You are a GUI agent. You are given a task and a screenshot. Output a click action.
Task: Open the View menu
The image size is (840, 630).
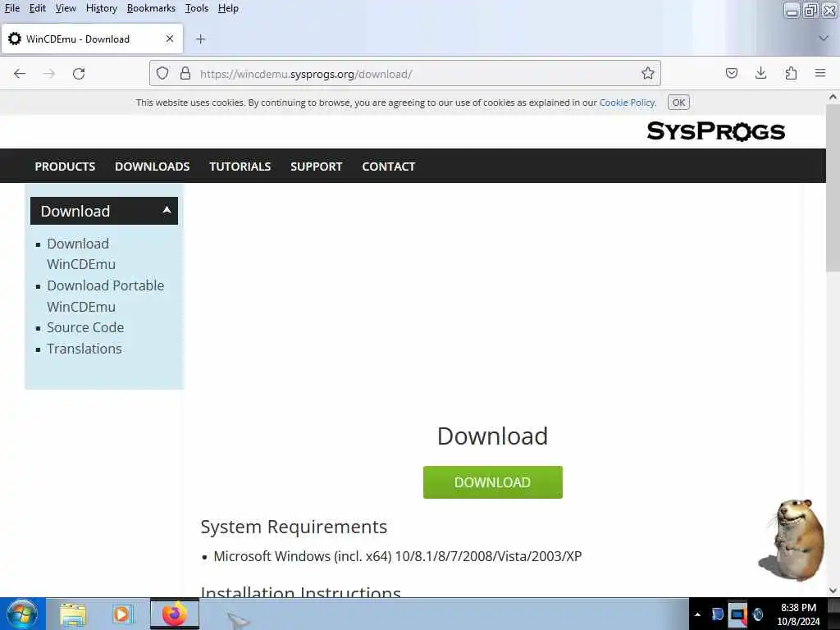point(66,8)
